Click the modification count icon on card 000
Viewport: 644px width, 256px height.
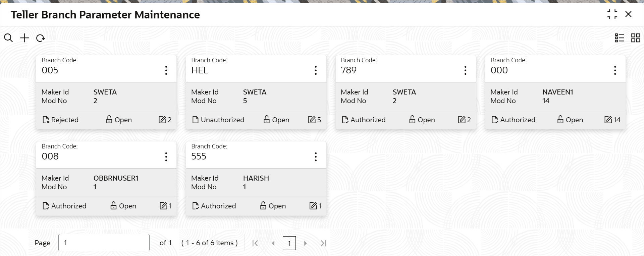click(x=608, y=120)
